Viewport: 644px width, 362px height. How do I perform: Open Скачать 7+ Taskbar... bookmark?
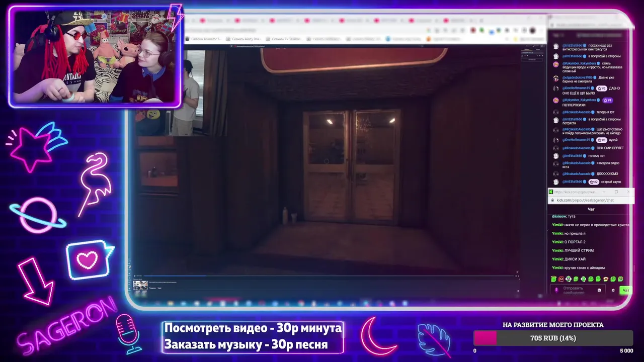(x=284, y=39)
